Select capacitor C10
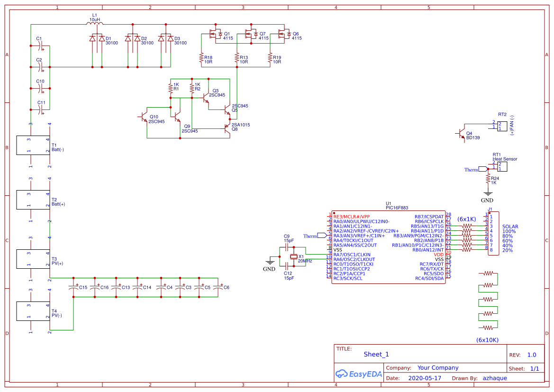554x392 pixels. [41, 88]
